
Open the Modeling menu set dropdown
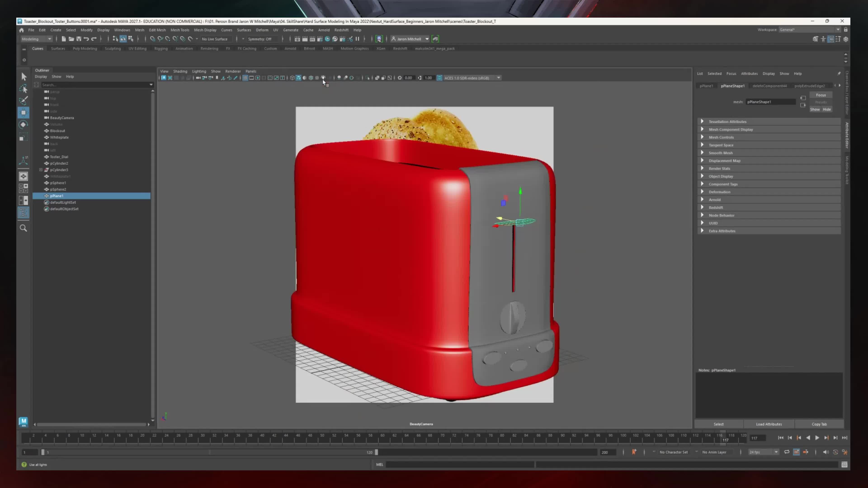[36, 39]
